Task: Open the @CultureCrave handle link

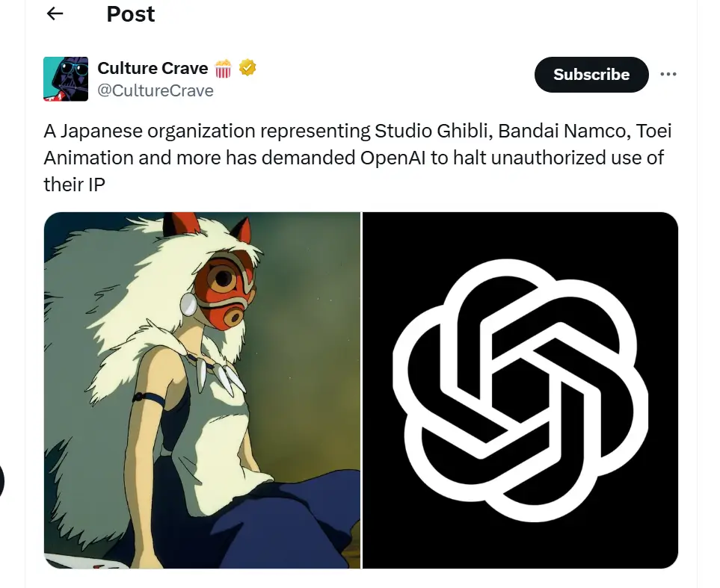Action: [x=156, y=91]
